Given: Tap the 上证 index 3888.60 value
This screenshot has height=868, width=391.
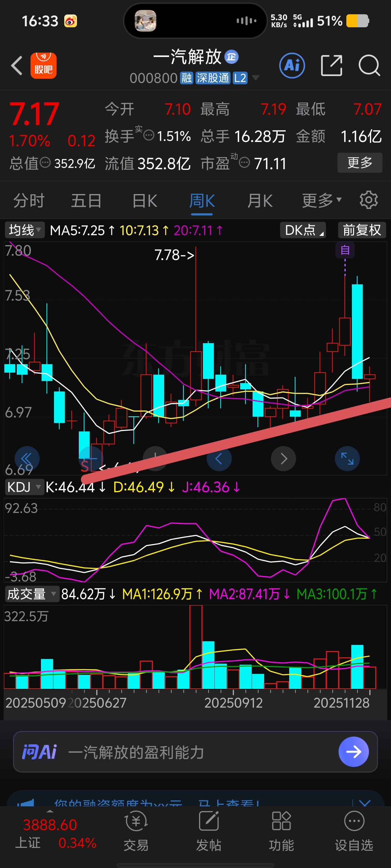Looking at the screenshot, I should [50, 825].
